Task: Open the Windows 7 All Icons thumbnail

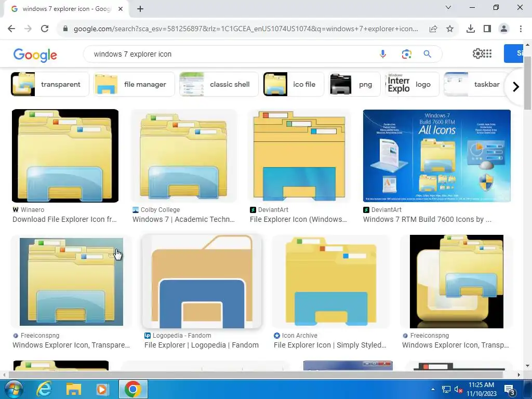Action: coord(436,156)
